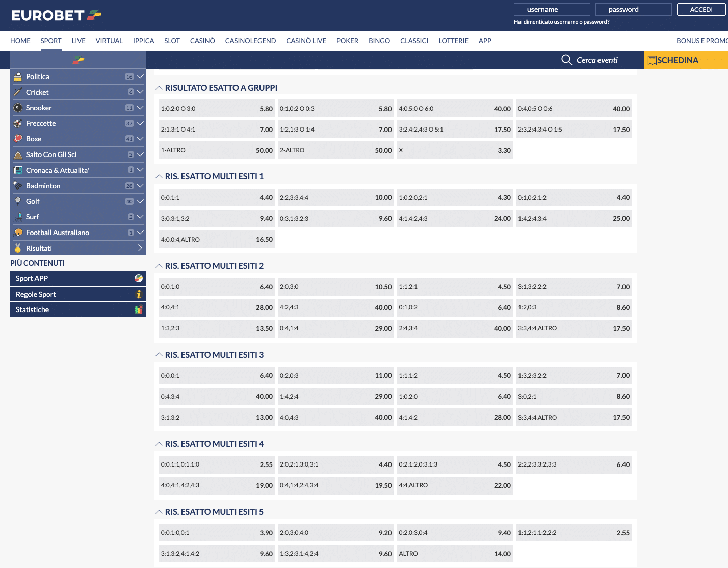Pick 0:0,1:1 bet at 4.40
This screenshot has width=728, height=568.
217,198
